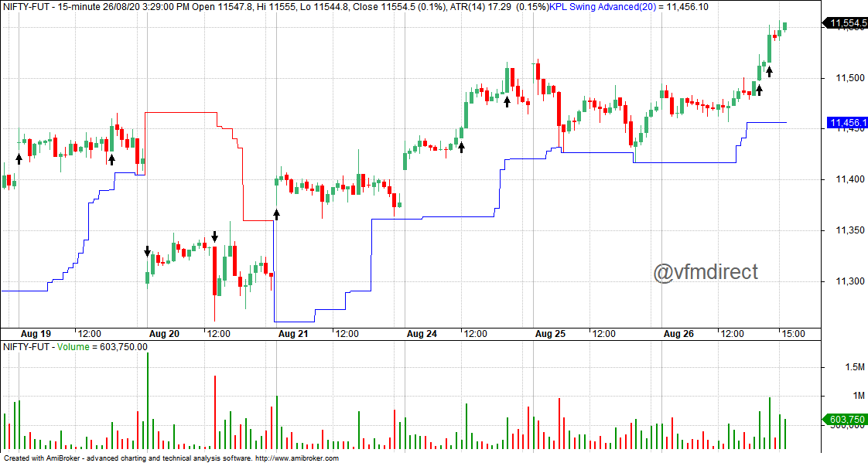Click the 12:00 label following Aug 26
Screen dimensions: 868x463
pyautogui.click(x=733, y=334)
